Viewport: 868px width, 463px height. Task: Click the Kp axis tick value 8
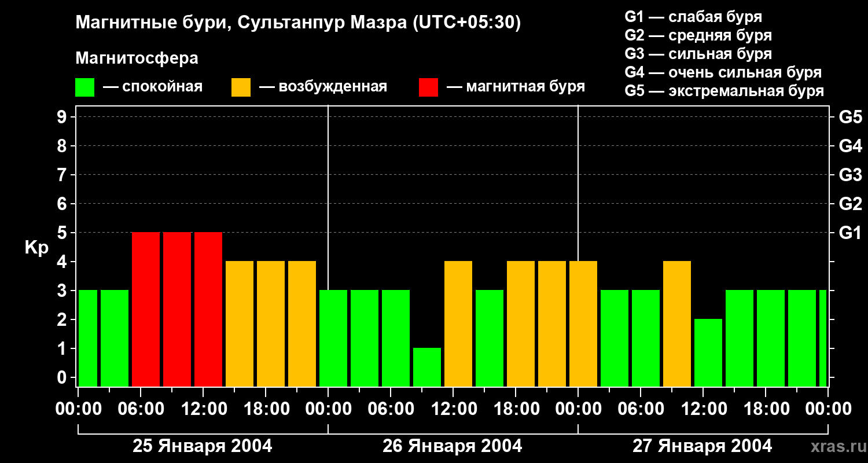[x=63, y=146]
